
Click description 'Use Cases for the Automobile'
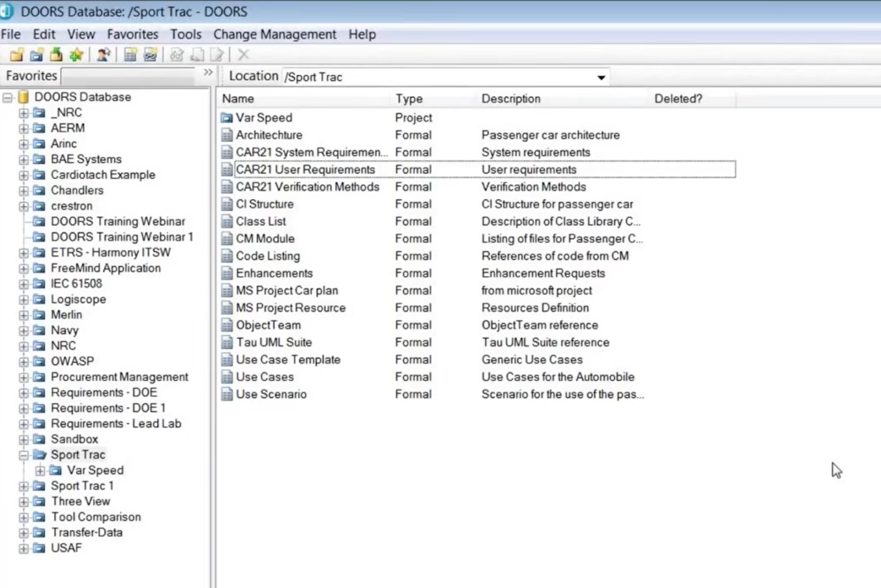click(558, 377)
